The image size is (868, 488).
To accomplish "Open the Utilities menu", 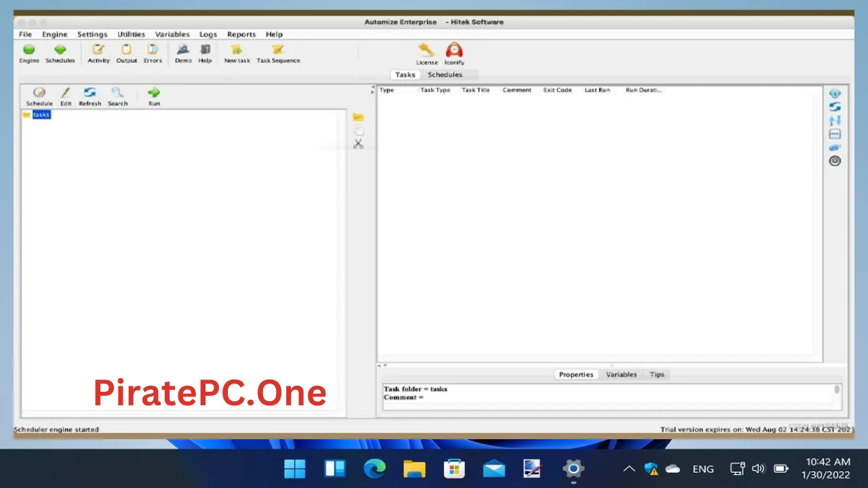I will click(x=131, y=34).
